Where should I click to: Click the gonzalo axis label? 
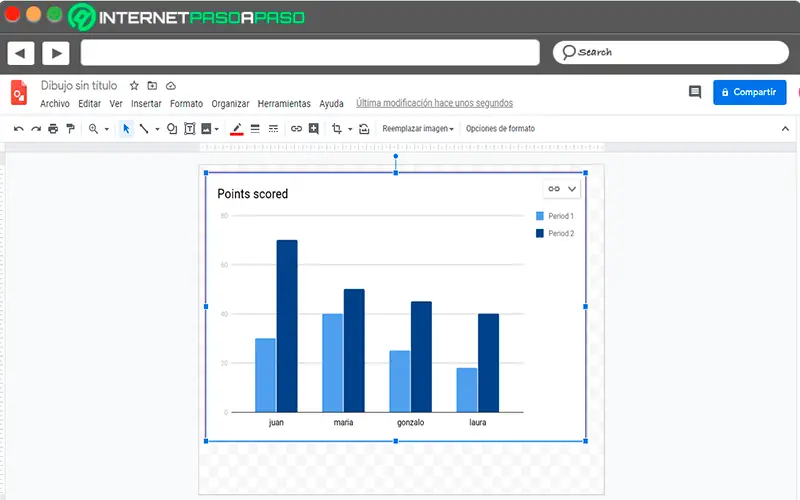pos(410,422)
